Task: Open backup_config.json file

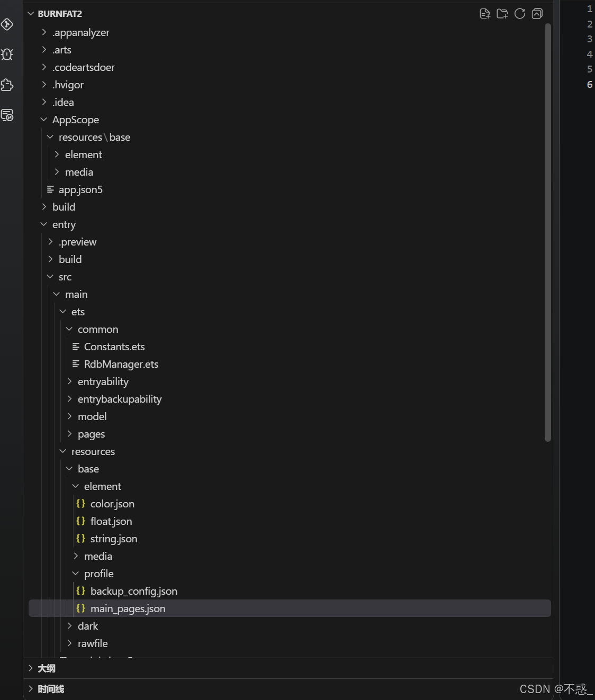Action: pyautogui.click(x=134, y=591)
